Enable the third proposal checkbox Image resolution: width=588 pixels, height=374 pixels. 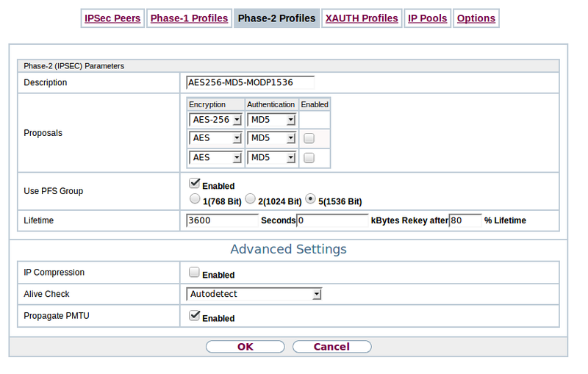point(309,157)
